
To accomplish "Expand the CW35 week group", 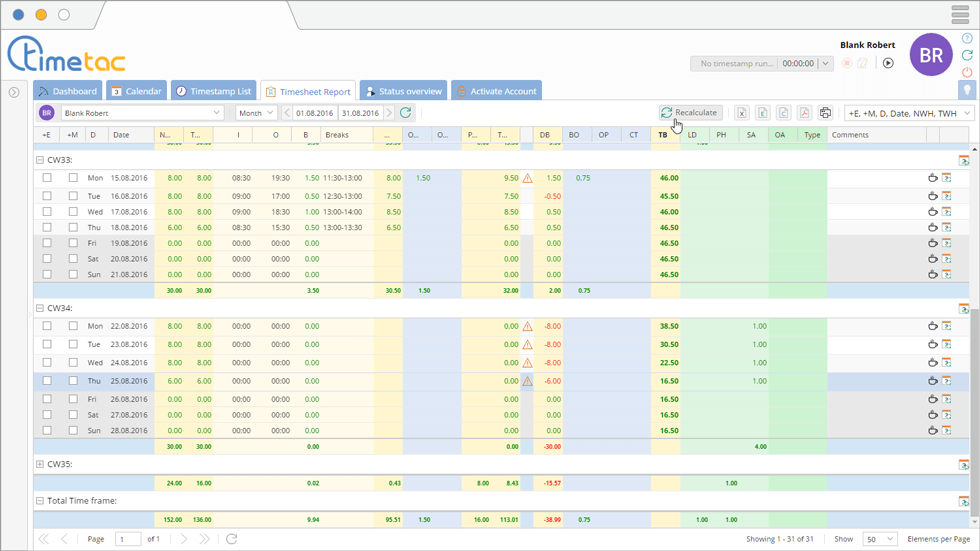I will pyautogui.click(x=40, y=464).
